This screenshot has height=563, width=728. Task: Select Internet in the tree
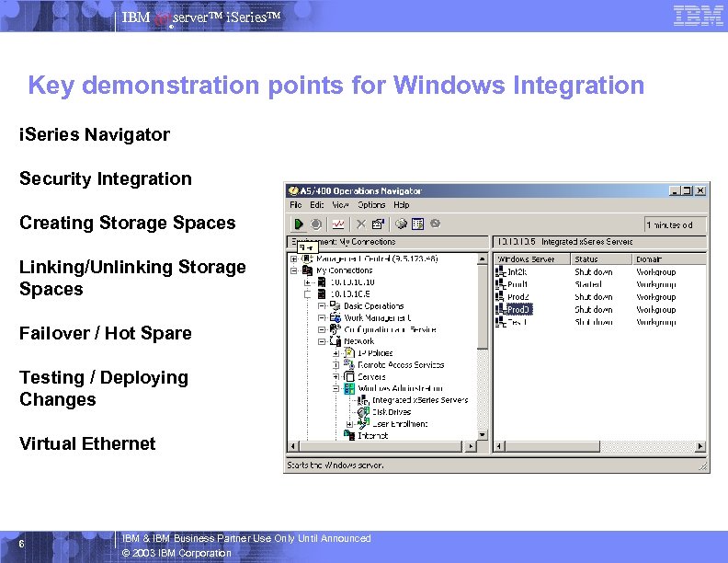pos(373,435)
